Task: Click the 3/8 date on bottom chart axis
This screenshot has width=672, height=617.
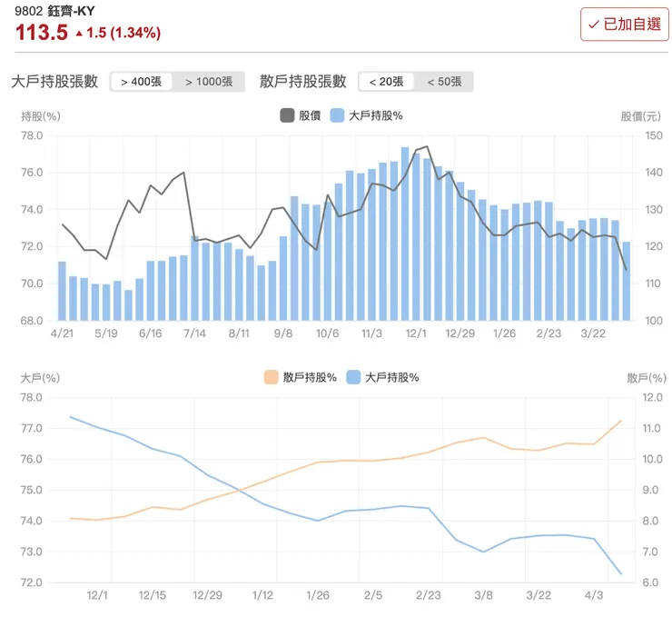Action: click(483, 595)
